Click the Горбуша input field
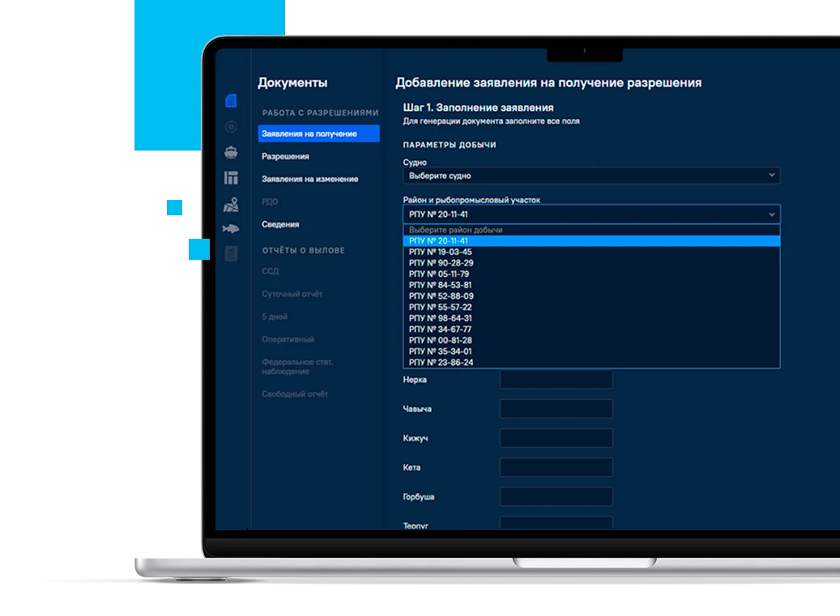 (x=556, y=496)
